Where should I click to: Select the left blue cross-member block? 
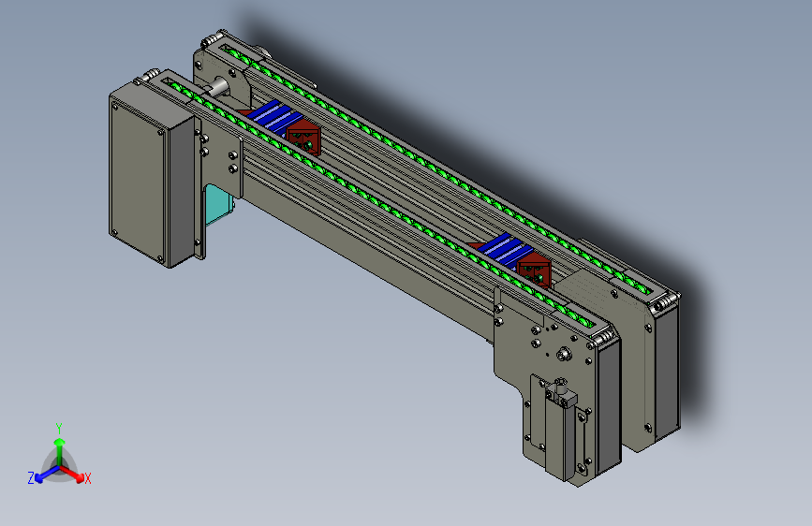pyautogui.click(x=275, y=118)
